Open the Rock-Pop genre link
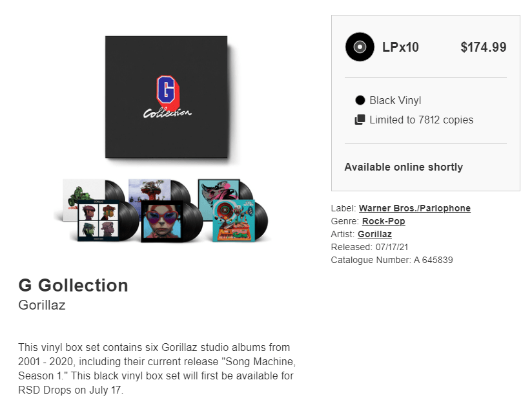This screenshot has height=402, width=532. [x=384, y=221]
